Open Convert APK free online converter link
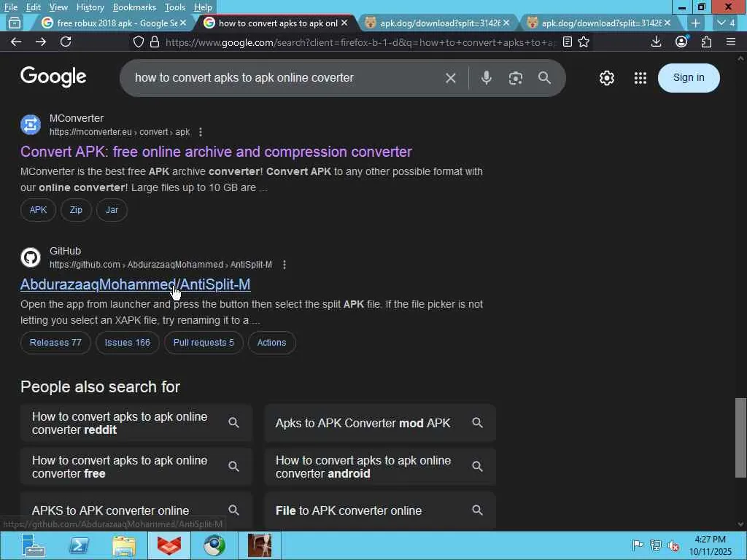Viewport: 747px width, 560px height. point(216,152)
